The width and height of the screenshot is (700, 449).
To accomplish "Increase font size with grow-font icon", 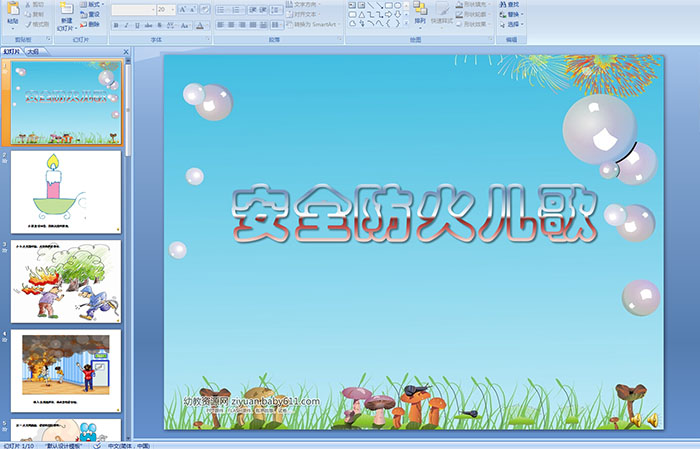I will (x=183, y=9).
